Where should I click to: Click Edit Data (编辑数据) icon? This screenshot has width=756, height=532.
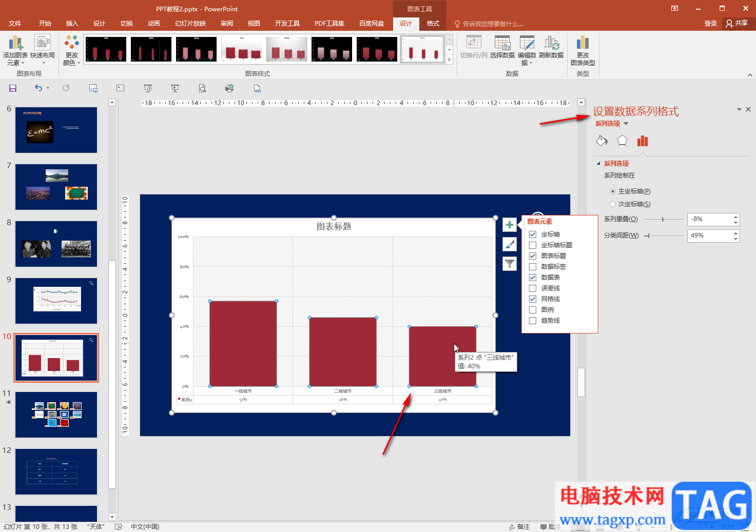click(x=527, y=51)
